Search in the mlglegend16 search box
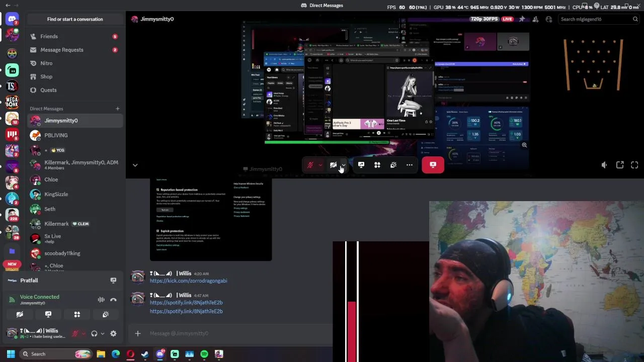 pos(599,19)
